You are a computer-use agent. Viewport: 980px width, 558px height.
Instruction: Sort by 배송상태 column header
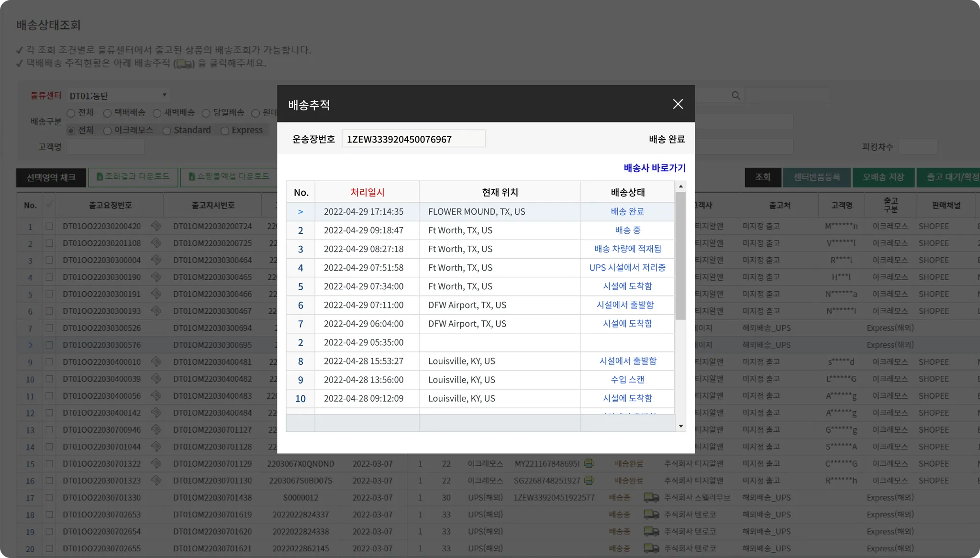point(627,192)
